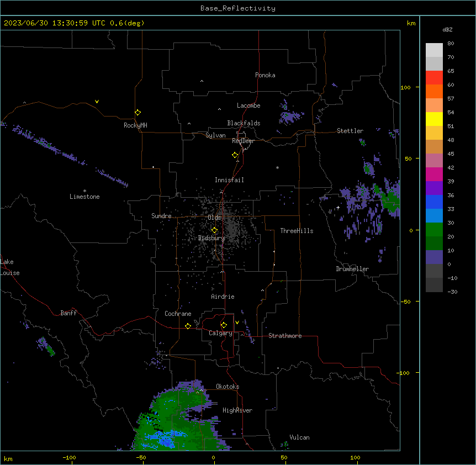The image size is (476, 465).
Task: Click the Drumheller town label
Action: [352, 269]
